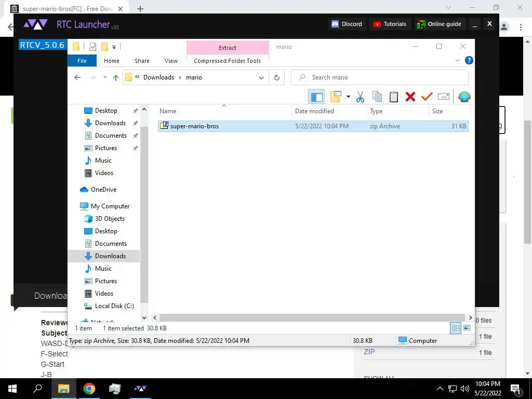Screen dimensions: 532x399
Task: Click the red X Delete icon
Action: click(x=410, y=97)
